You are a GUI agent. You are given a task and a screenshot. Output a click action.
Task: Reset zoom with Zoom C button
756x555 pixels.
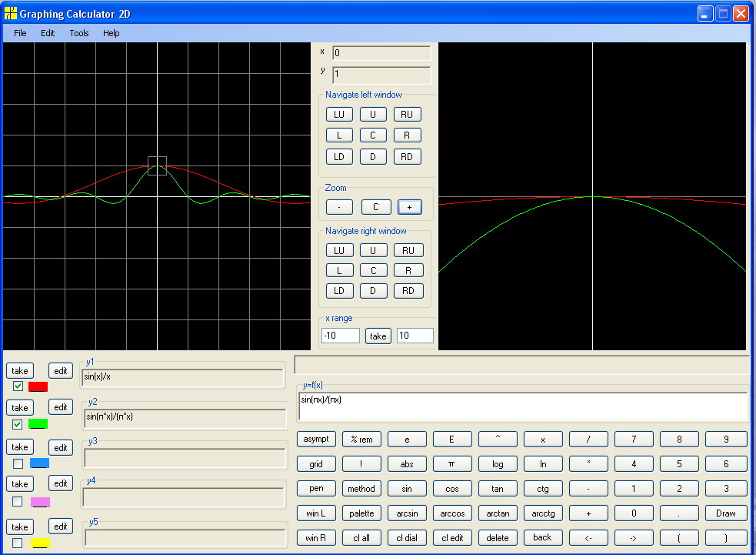tap(376, 207)
